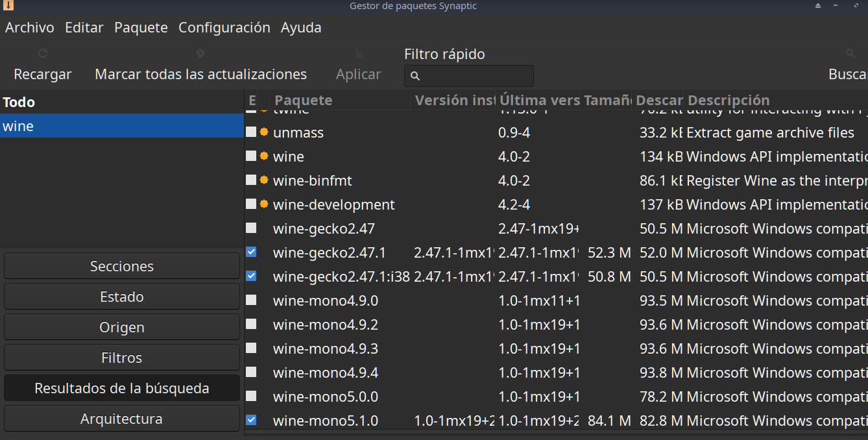This screenshot has width=868, height=440.
Task: Click the search icon above Buscar
Action: click(850, 53)
